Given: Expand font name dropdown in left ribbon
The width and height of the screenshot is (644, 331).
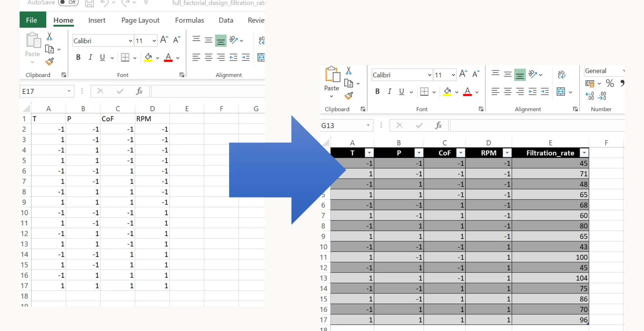Looking at the screenshot, I should (130, 41).
